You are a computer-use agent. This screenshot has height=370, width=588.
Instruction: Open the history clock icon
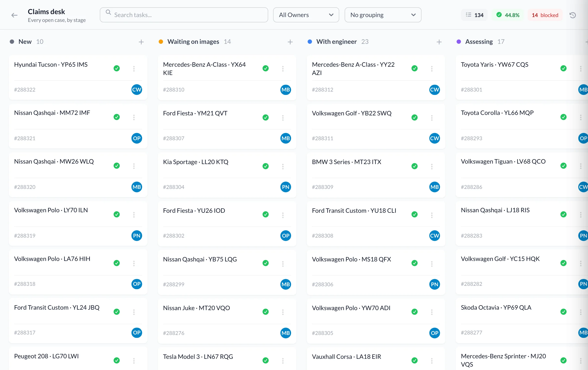pos(573,15)
